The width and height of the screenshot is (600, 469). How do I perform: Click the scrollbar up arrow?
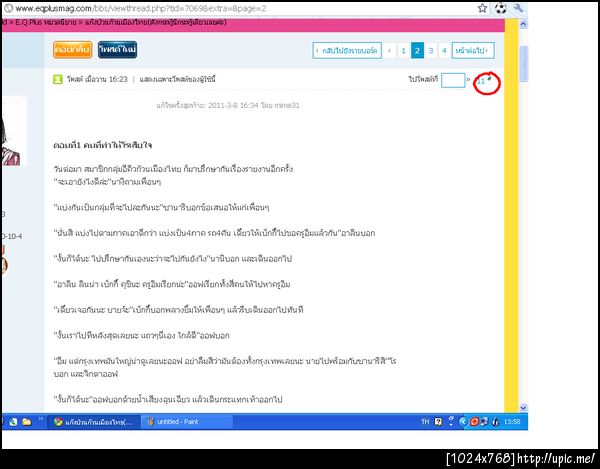click(x=523, y=24)
